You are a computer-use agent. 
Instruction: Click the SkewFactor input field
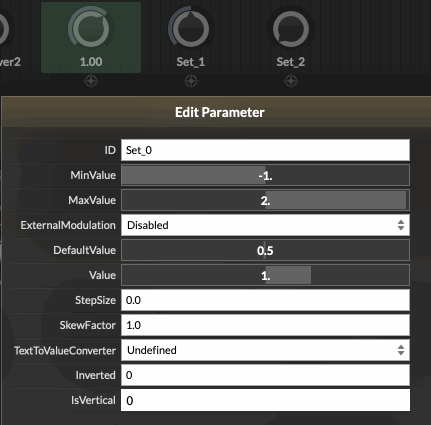coord(265,325)
